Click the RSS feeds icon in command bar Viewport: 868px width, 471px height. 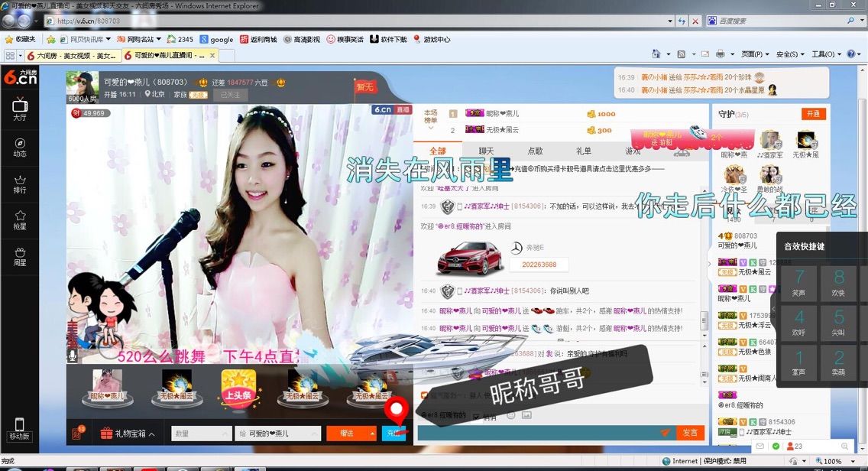pos(682,54)
